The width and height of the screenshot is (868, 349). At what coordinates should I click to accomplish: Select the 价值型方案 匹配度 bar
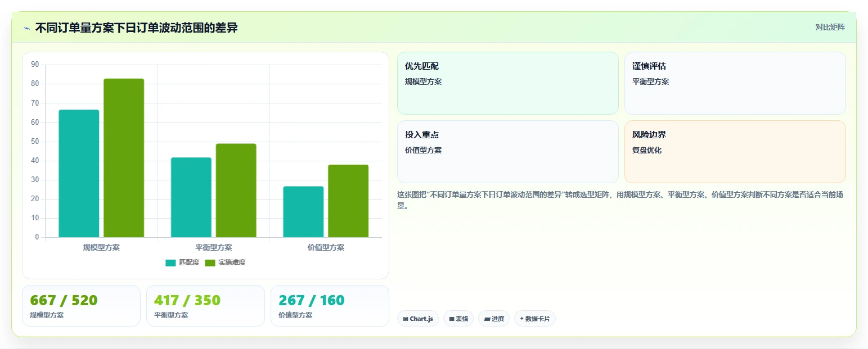[303, 212]
